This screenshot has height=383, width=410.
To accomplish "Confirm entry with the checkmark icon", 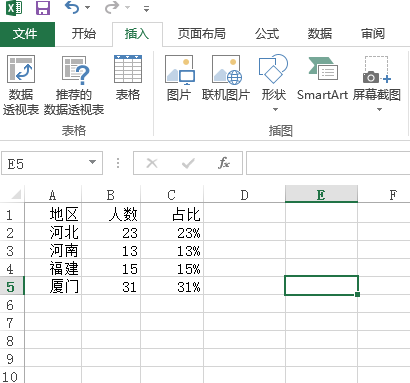I will click(188, 163).
